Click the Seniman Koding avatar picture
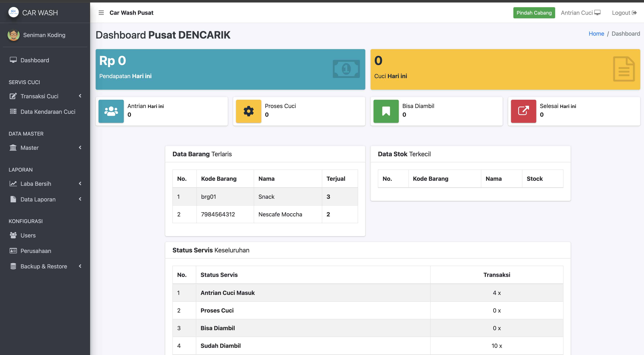Viewport: 644px width, 355px height. point(14,35)
